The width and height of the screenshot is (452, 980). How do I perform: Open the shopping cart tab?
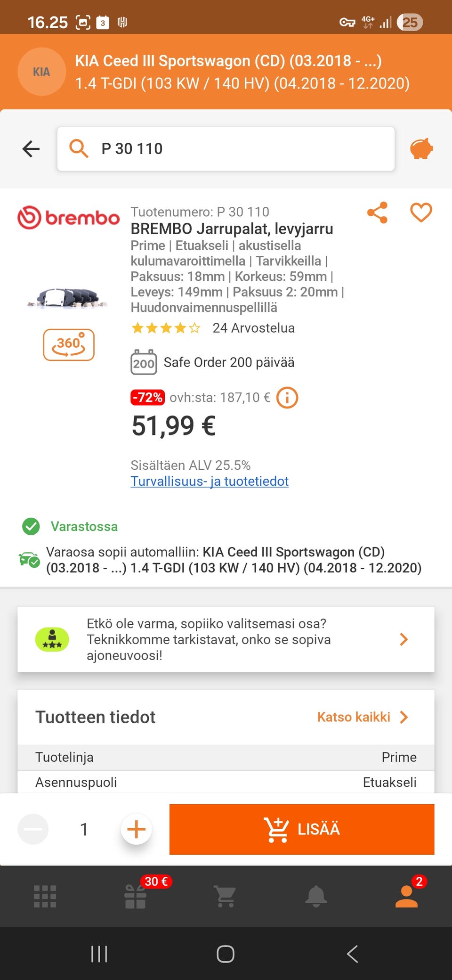tap(226, 896)
